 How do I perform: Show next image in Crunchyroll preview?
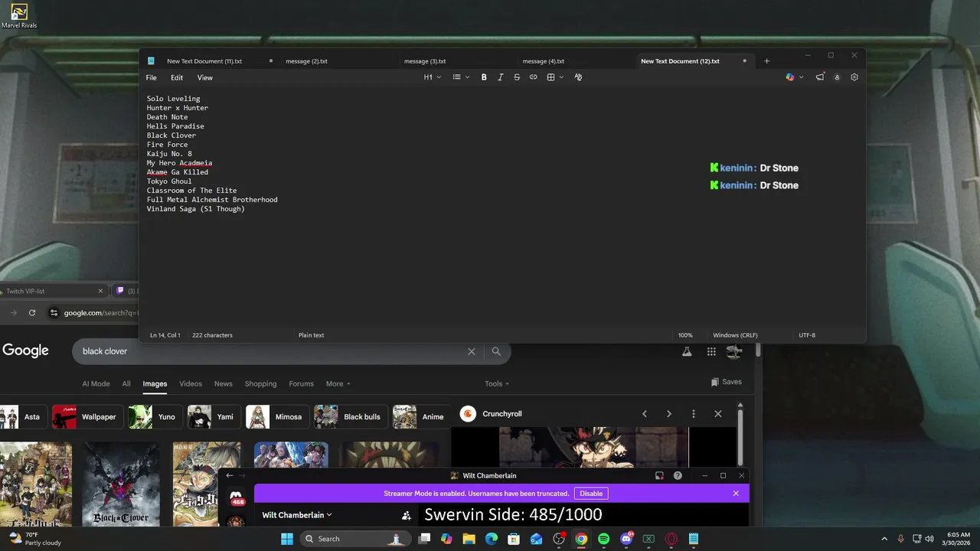click(x=669, y=414)
